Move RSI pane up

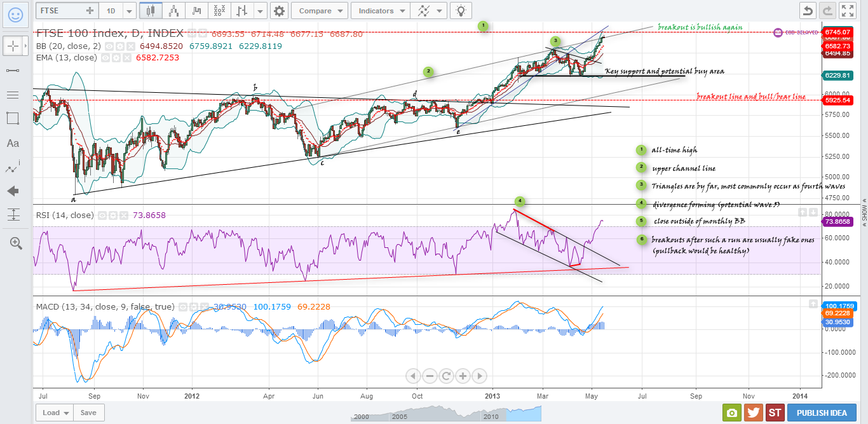point(803,212)
